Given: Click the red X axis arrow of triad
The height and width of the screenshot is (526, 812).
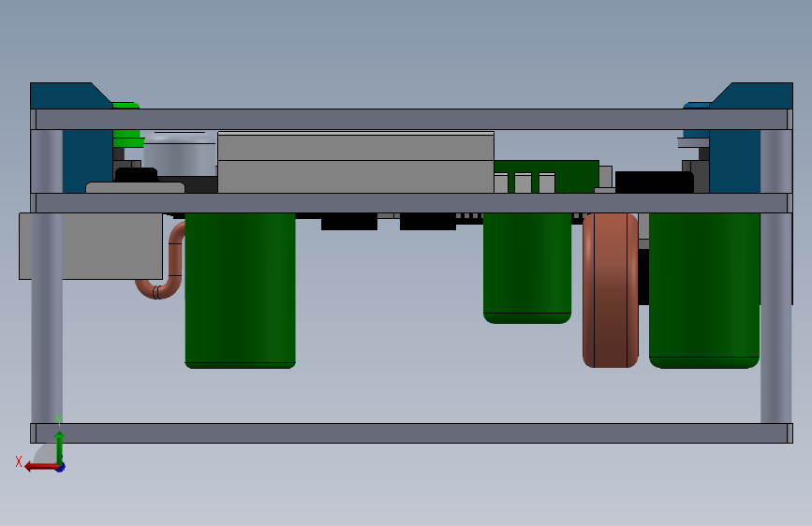Looking at the screenshot, I should (x=40, y=467).
